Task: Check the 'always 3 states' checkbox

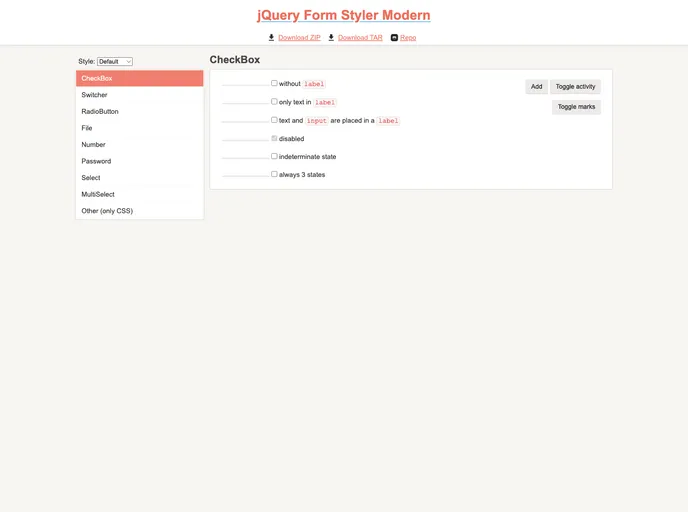Action: 274,174
